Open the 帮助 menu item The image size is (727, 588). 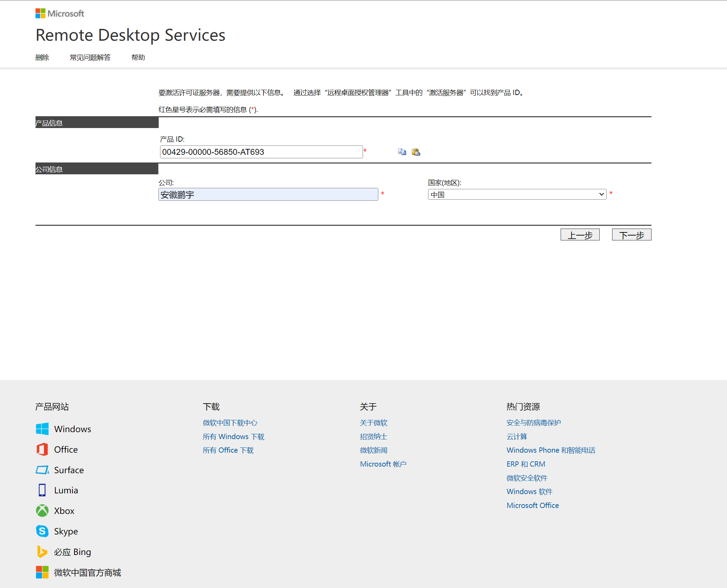click(138, 57)
